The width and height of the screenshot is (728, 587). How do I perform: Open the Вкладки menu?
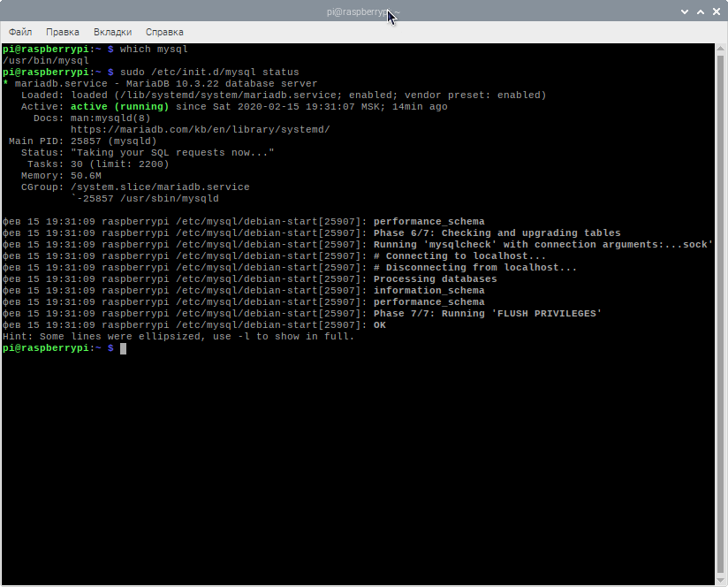point(112,32)
